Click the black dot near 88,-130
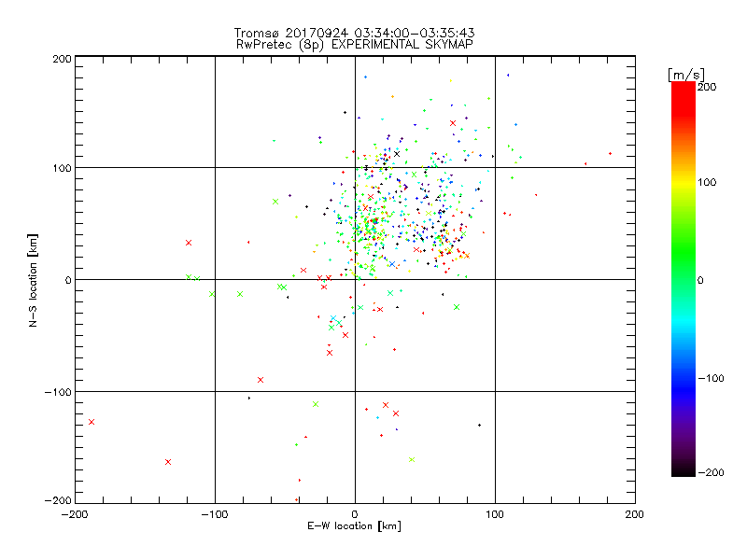 tap(479, 426)
